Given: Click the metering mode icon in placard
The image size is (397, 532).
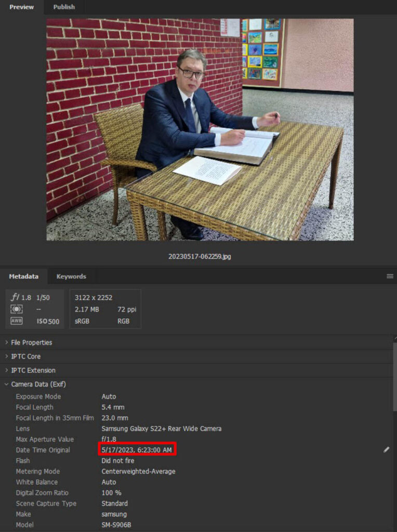Looking at the screenshot, I should tap(16, 310).
